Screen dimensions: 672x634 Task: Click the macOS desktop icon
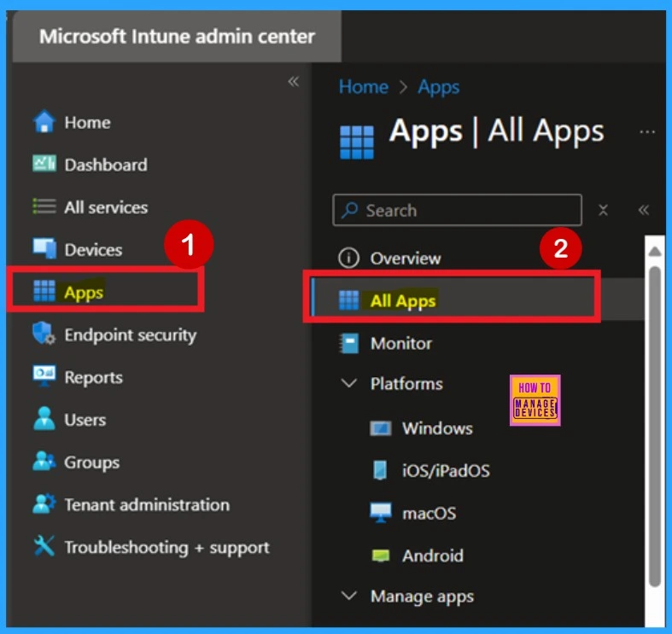click(x=381, y=513)
